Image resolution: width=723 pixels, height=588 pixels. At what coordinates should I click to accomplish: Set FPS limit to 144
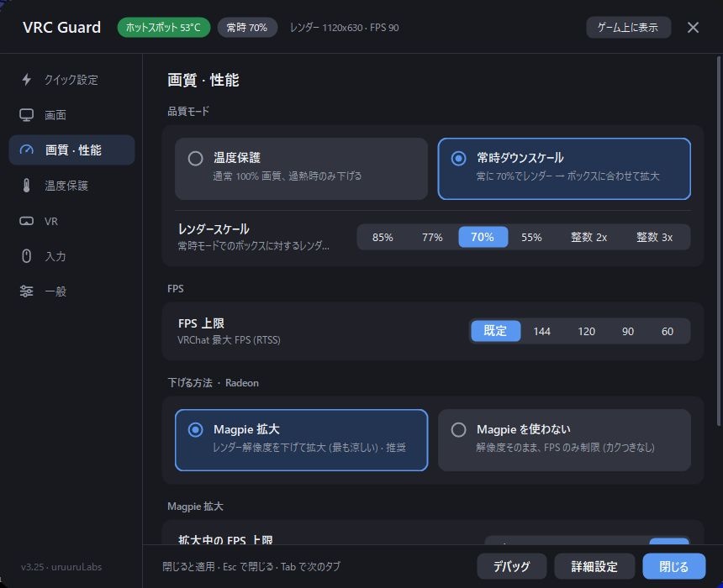(x=541, y=331)
